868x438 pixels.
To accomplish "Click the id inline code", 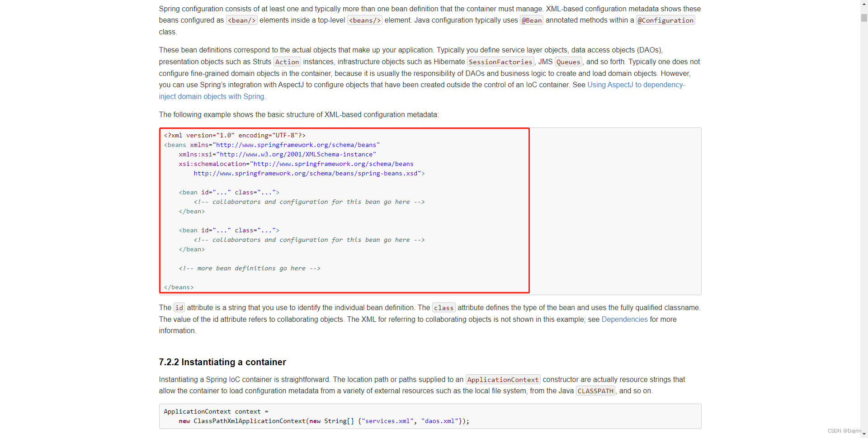I will click(x=179, y=308).
